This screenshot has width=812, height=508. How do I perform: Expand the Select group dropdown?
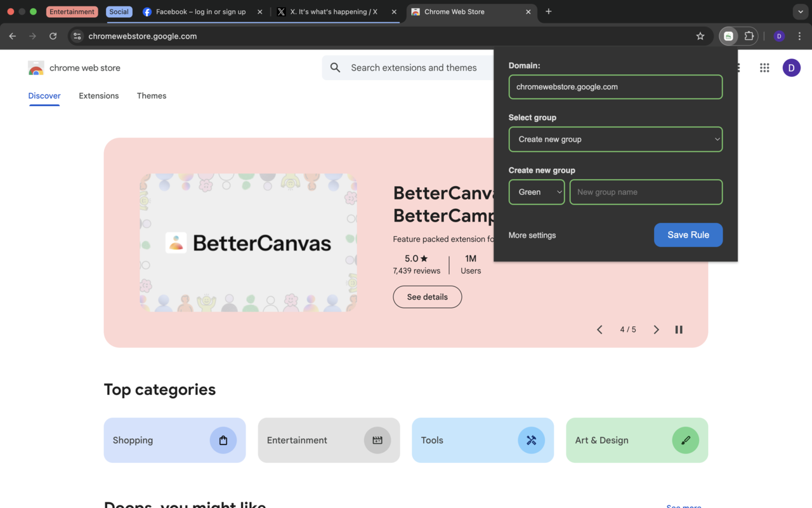click(x=615, y=139)
